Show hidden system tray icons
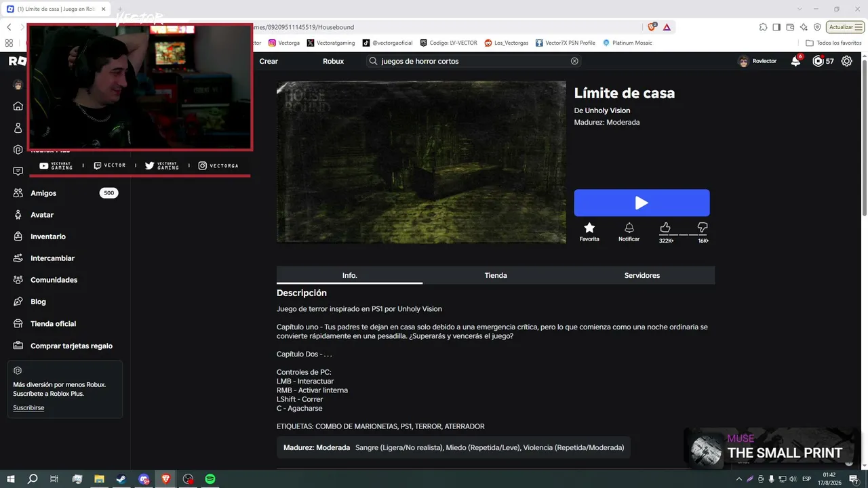This screenshot has width=868, height=488. coord(739,479)
